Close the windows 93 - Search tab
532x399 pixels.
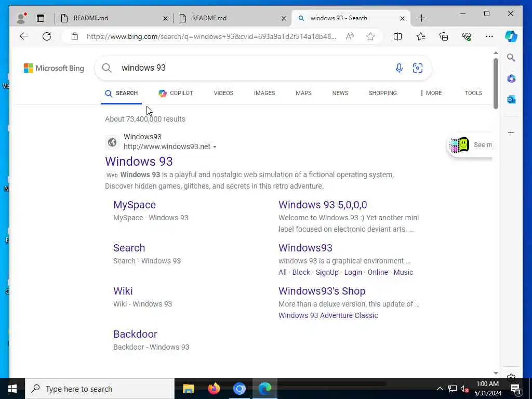pyautogui.click(x=402, y=18)
